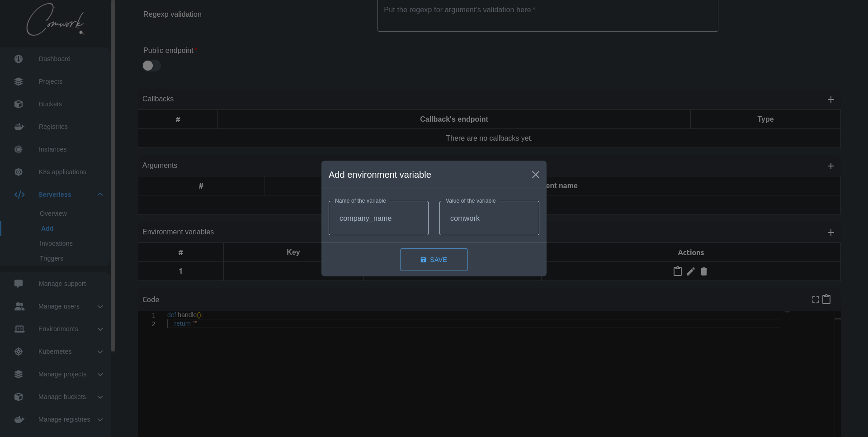Click the Value of the variable field
The width and height of the screenshot is (868, 437).
pyautogui.click(x=489, y=218)
